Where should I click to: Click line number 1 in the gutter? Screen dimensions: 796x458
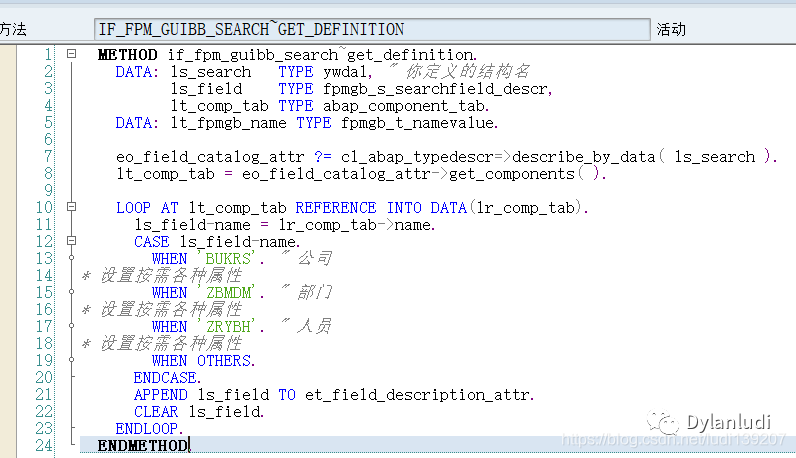tap(48, 54)
